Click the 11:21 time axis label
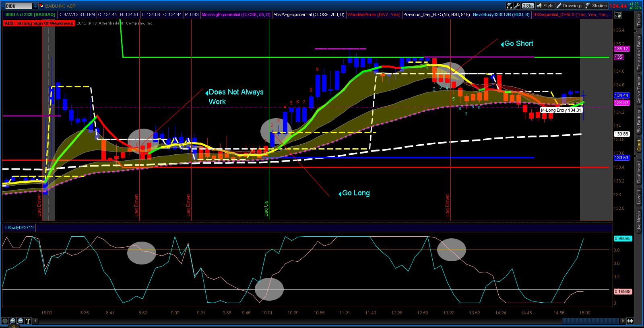The image size is (644, 328). (345, 313)
